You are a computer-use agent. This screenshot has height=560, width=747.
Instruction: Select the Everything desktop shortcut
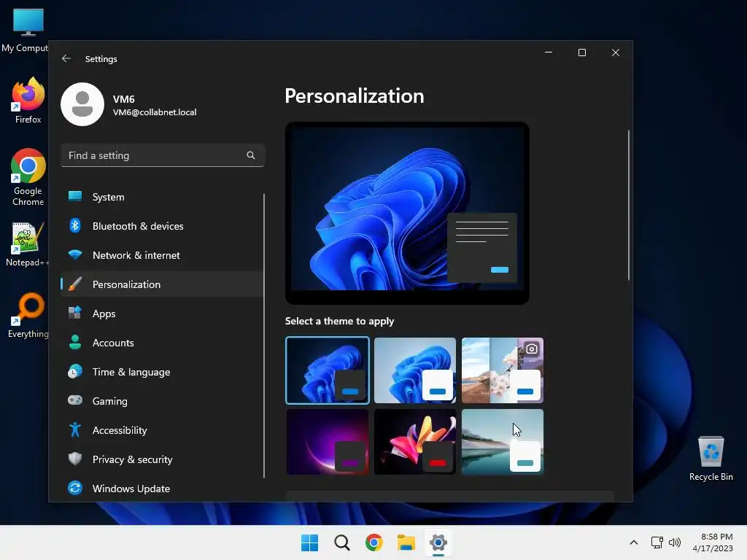[28, 316]
